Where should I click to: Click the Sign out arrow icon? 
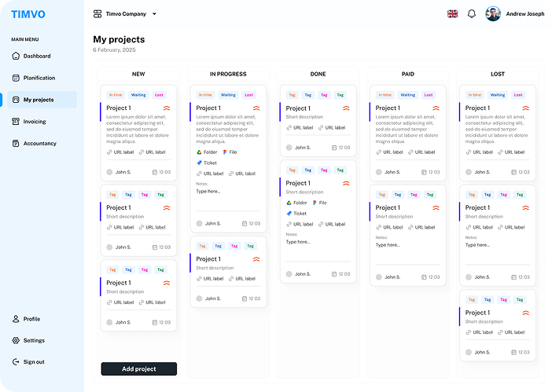[x=16, y=362]
